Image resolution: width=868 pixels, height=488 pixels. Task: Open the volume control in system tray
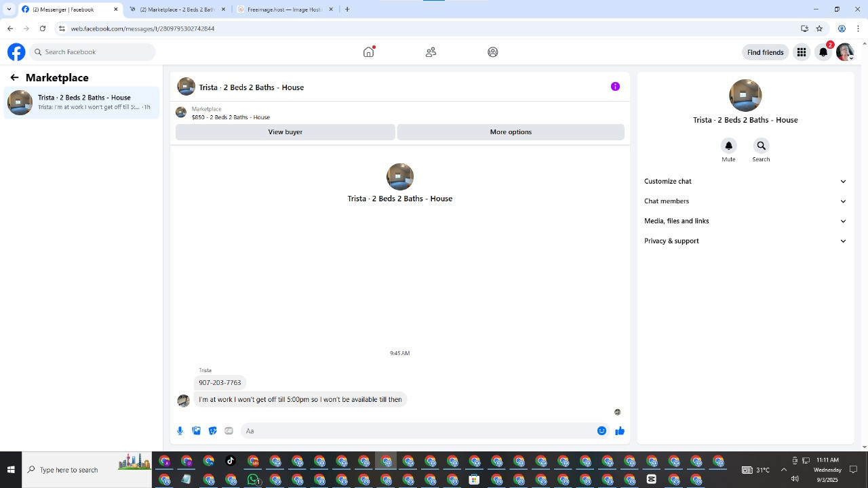pyautogui.click(x=795, y=479)
